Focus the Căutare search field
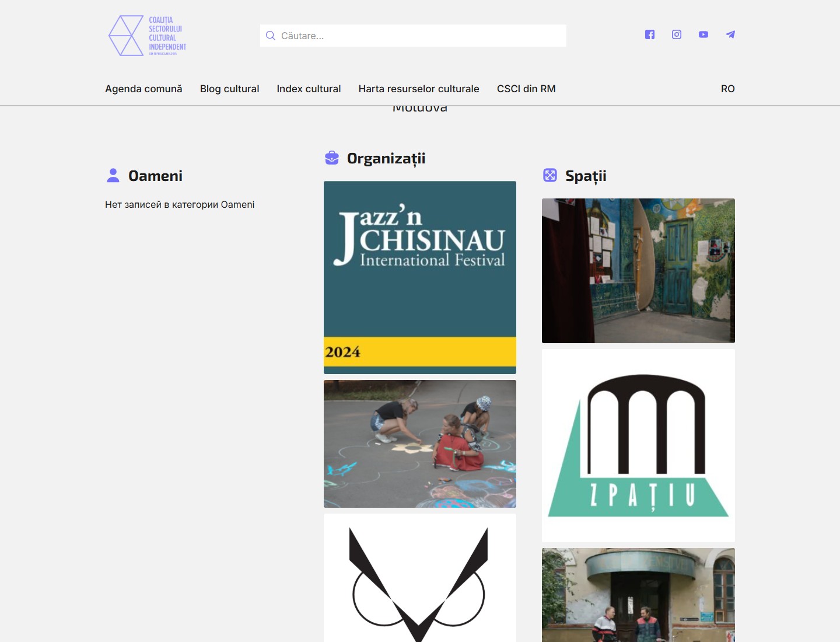The height and width of the screenshot is (642, 840). click(413, 36)
